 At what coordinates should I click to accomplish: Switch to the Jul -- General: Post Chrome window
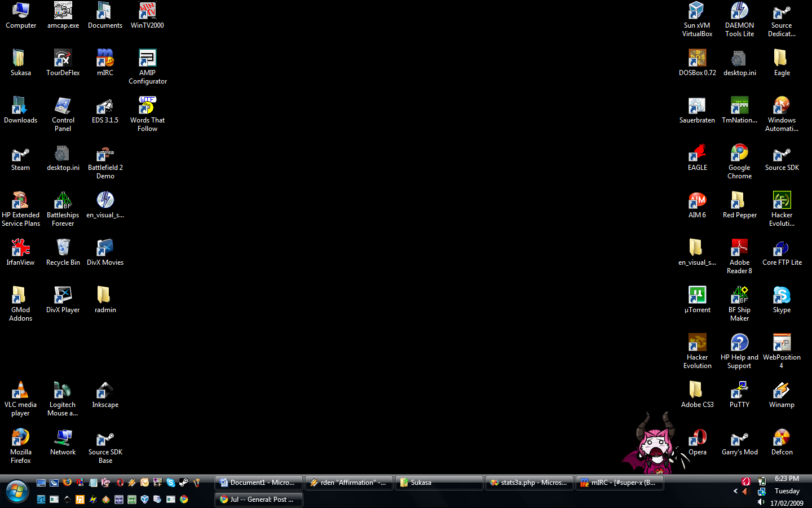259,500
